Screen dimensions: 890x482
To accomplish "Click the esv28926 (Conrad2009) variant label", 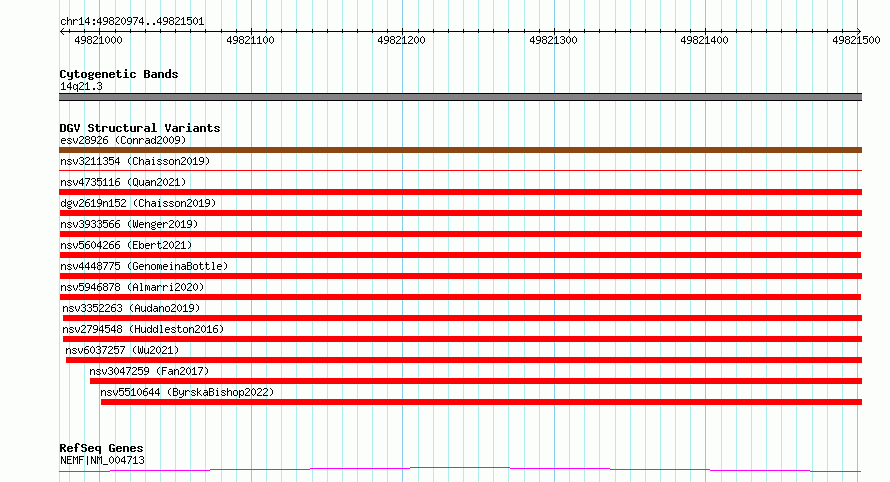I will pyautogui.click(x=123, y=140).
